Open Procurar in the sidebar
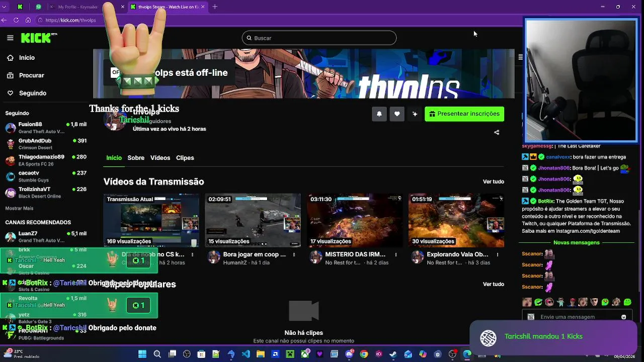 (31, 75)
